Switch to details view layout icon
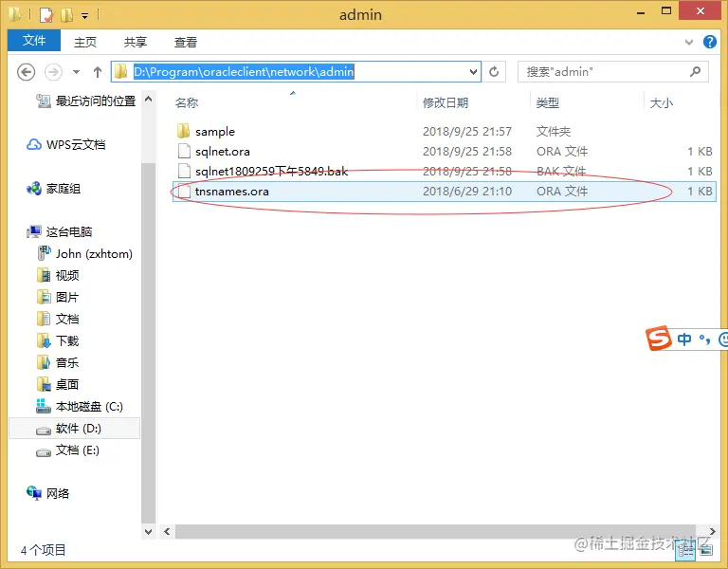728x569 pixels. (685, 551)
